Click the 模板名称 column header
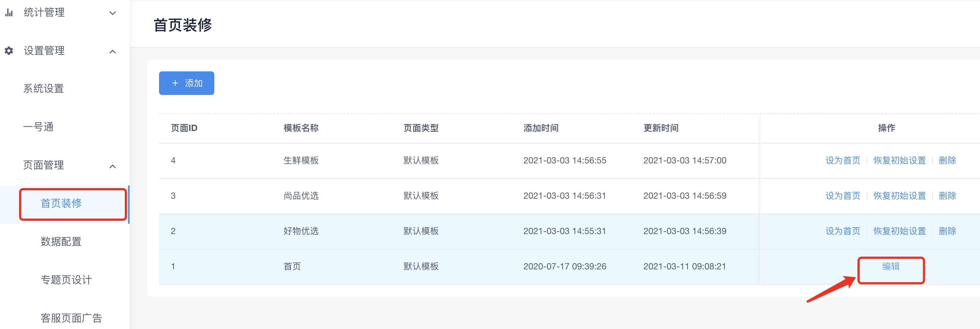980x329 pixels. [x=301, y=128]
